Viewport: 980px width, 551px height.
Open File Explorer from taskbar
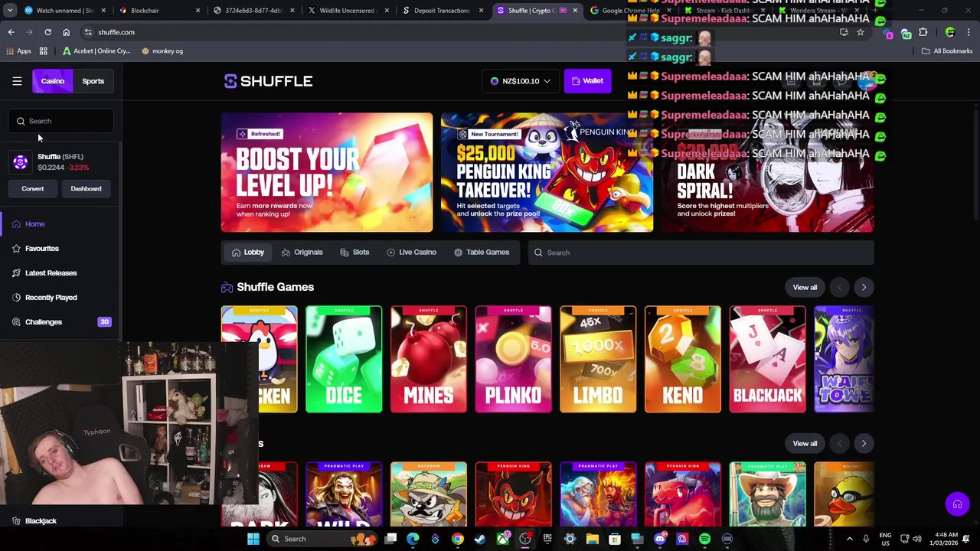[592, 539]
